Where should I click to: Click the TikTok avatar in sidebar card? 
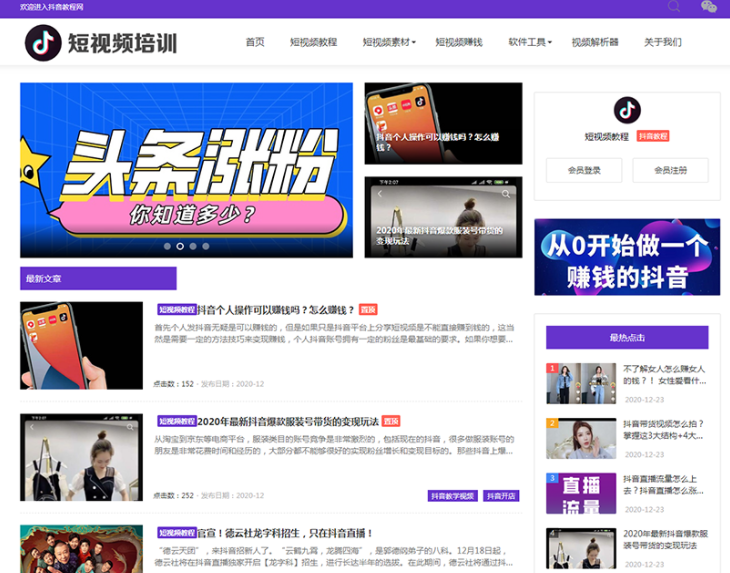click(627, 110)
